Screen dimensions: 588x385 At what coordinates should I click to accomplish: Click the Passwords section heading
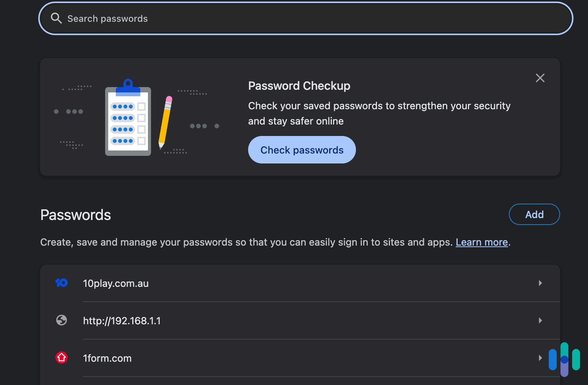(x=75, y=215)
